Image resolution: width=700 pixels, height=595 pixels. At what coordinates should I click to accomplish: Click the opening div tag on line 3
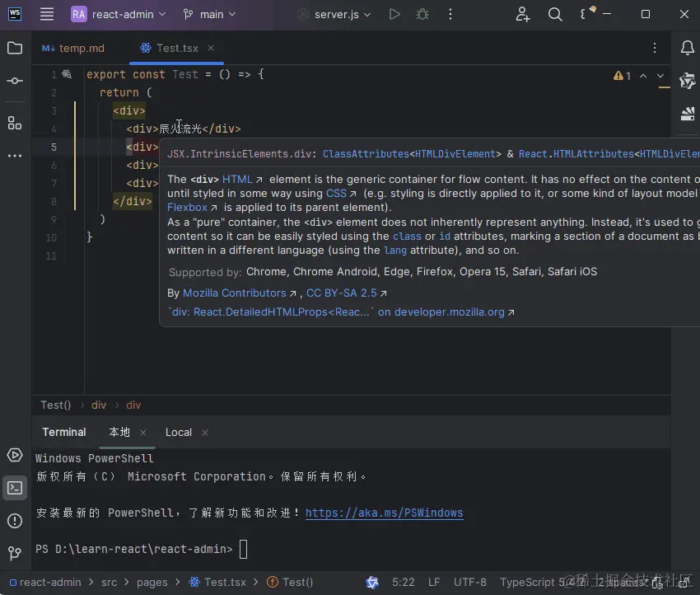[129, 110]
